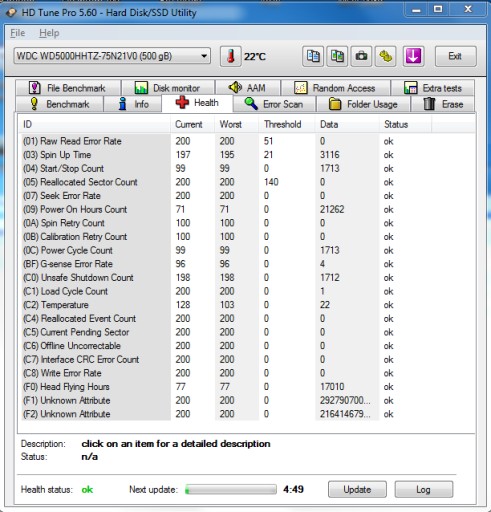Sort by the Current column header
The image size is (491, 512).
(x=193, y=124)
